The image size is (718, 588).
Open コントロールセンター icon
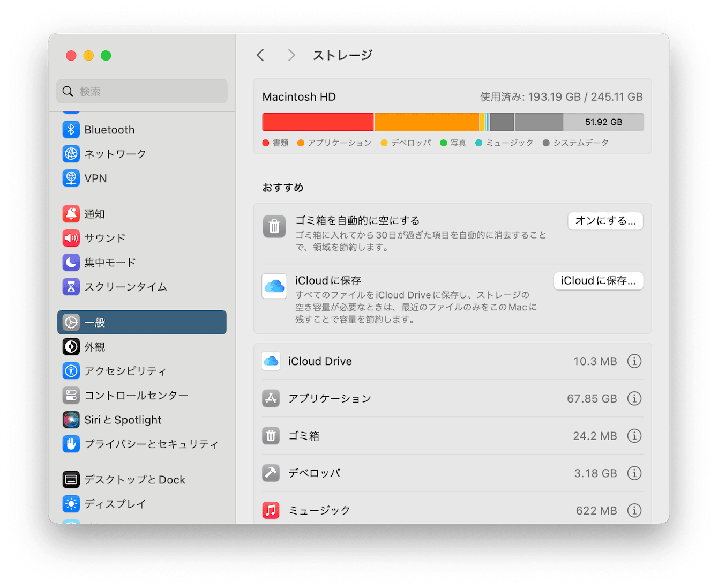(x=71, y=396)
